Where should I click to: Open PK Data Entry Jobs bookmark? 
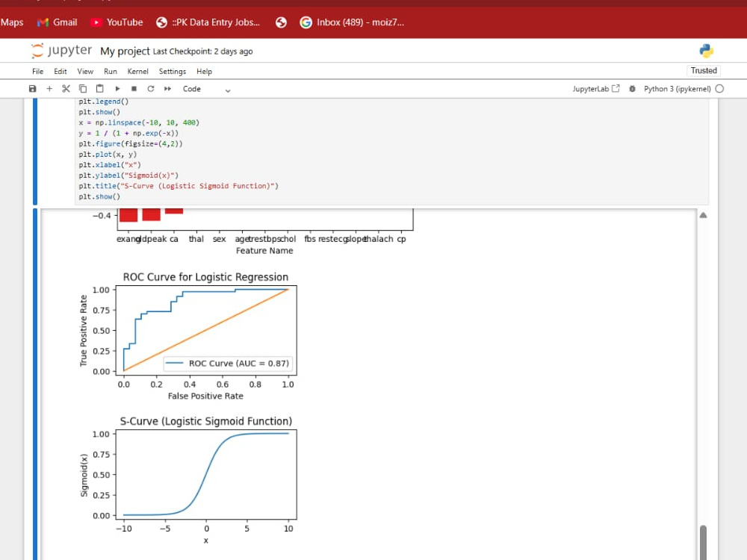point(208,22)
